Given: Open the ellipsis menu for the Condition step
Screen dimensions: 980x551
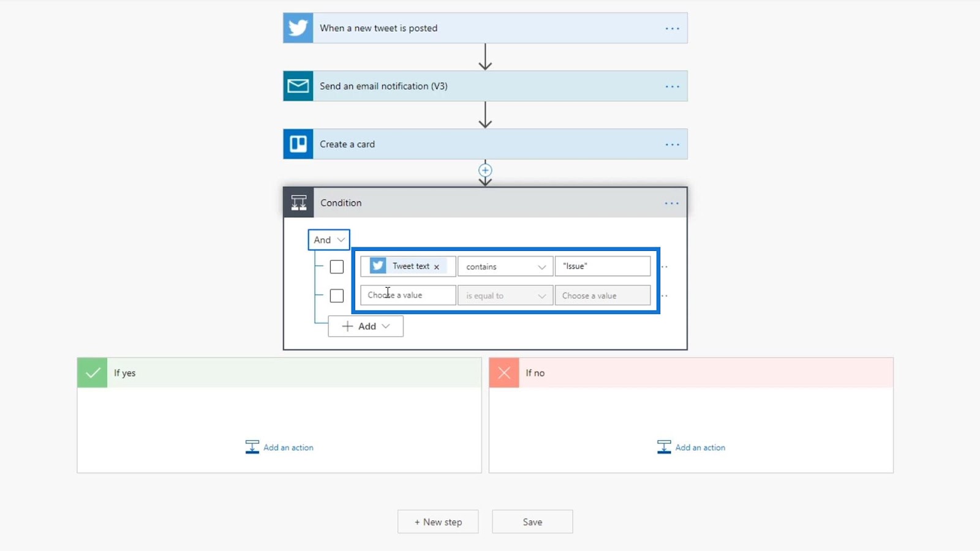Looking at the screenshot, I should [x=672, y=203].
